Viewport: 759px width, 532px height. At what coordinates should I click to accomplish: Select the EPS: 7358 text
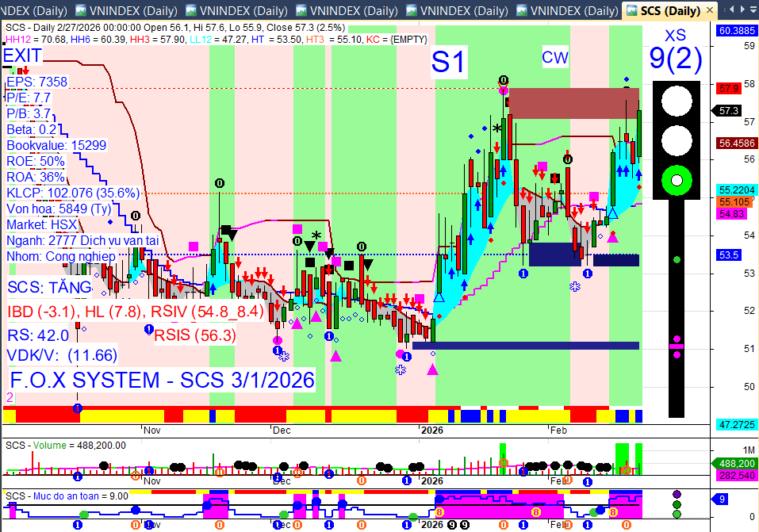tap(36, 82)
